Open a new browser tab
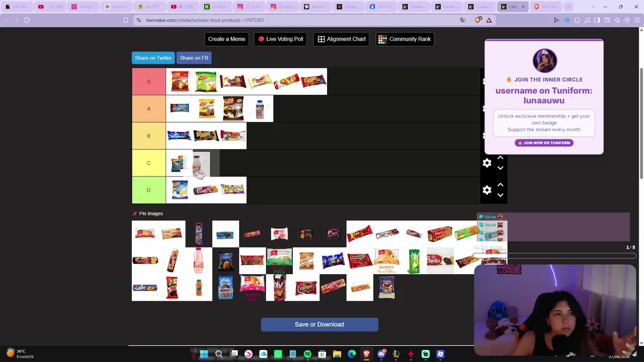Image resolution: width=644 pixels, height=362 pixels. tap(569, 7)
